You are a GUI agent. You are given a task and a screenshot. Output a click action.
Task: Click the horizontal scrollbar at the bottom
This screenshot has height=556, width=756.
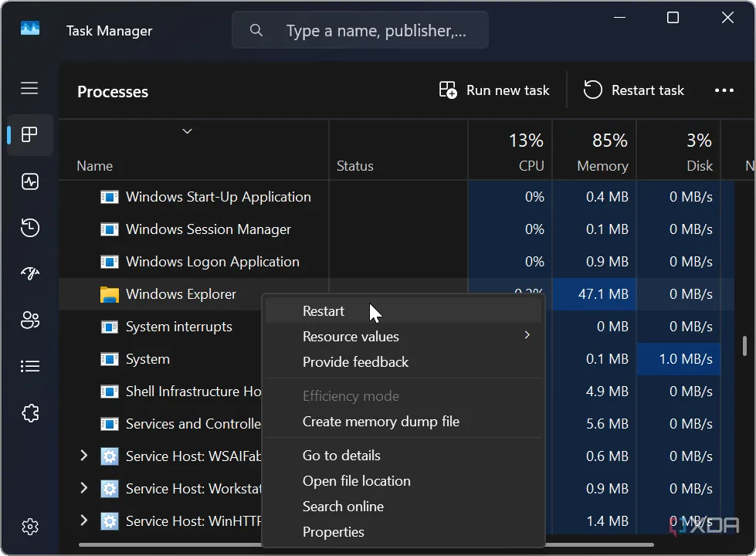coord(367,545)
